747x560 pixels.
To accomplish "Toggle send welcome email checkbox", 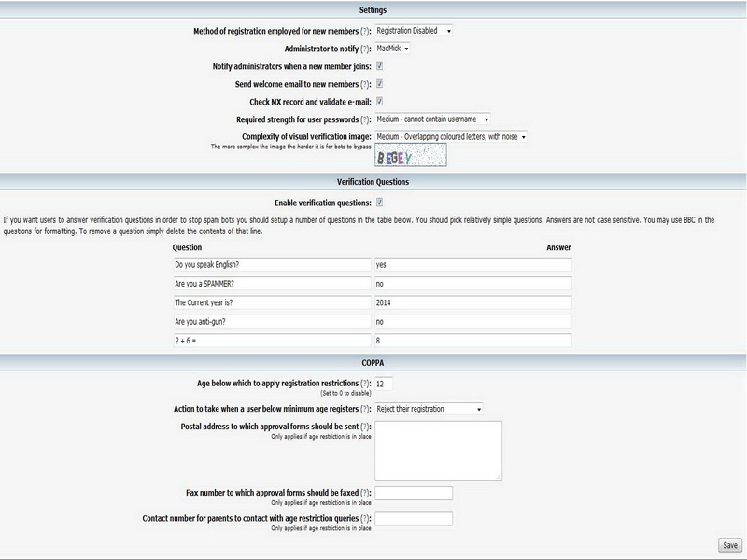I will [380, 84].
